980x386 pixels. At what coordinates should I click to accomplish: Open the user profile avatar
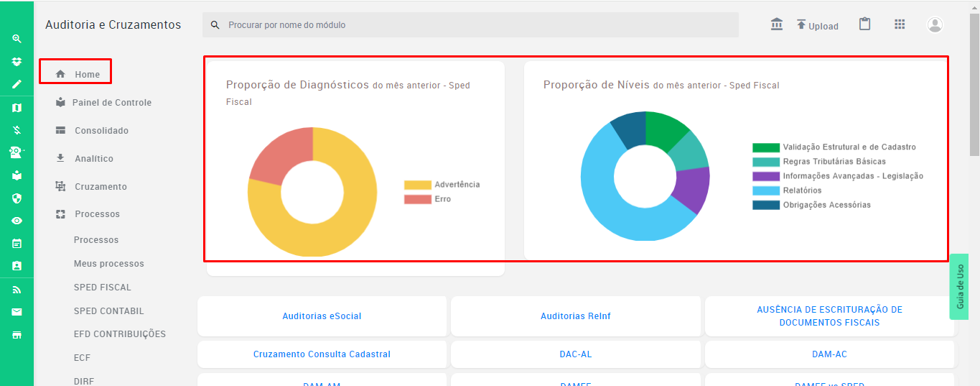tap(935, 25)
